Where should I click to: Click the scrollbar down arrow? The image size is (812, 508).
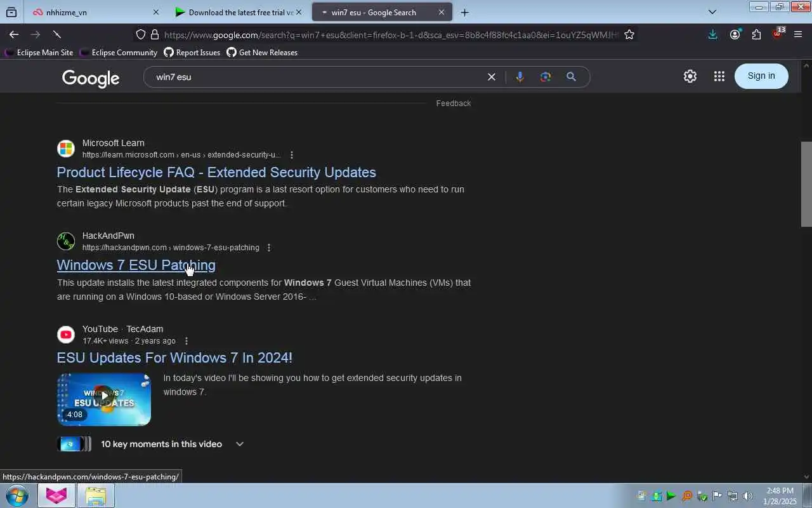(x=806, y=477)
